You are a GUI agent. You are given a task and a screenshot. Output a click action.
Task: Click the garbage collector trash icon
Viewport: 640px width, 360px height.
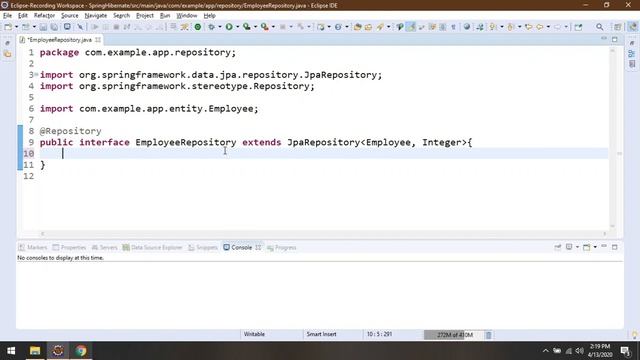(x=488, y=335)
